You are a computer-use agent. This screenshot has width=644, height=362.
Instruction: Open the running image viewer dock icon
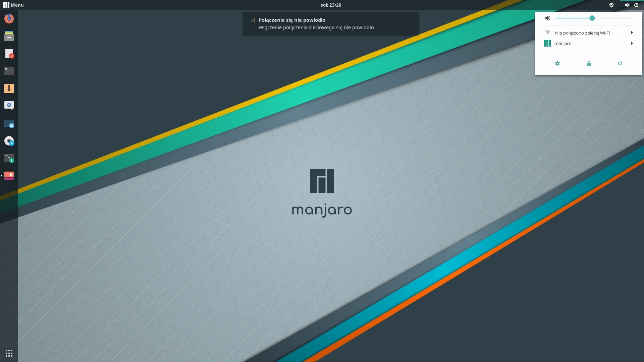[9, 176]
